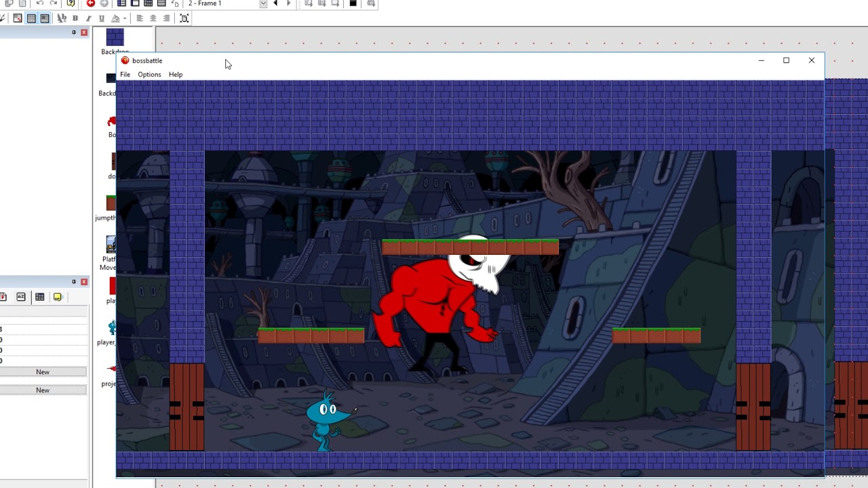868x488 pixels.
Task: Click the lower New button in properties
Action: point(43,390)
